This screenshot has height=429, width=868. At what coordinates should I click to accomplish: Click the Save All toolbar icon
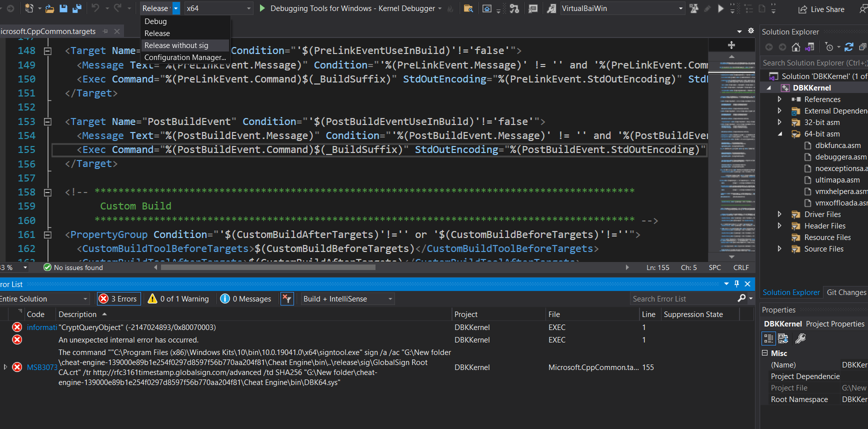tap(77, 8)
